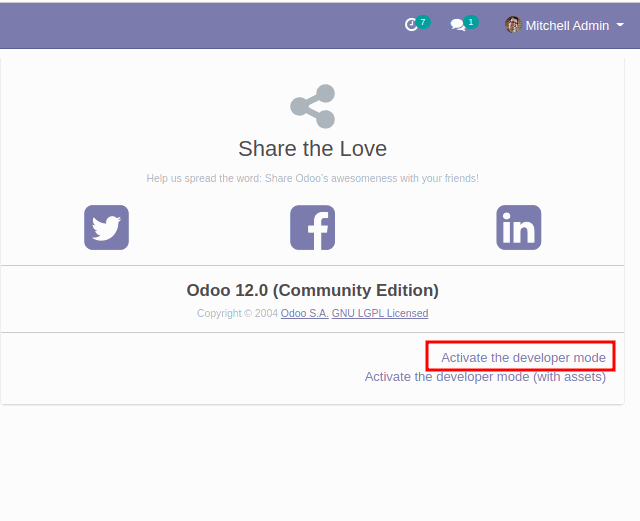Open the conversations chat icon
Screen dimensions: 640x521
point(458,25)
